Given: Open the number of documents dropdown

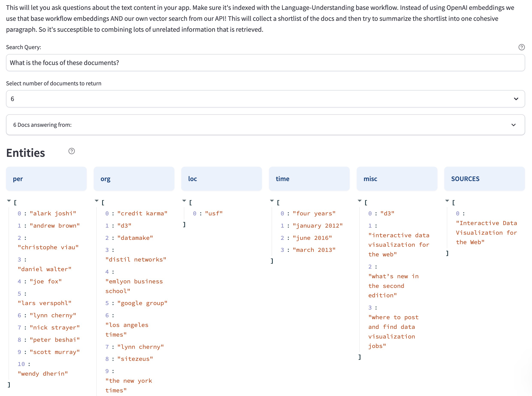Looking at the screenshot, I should pyautogui.click(x=265, y=99).
